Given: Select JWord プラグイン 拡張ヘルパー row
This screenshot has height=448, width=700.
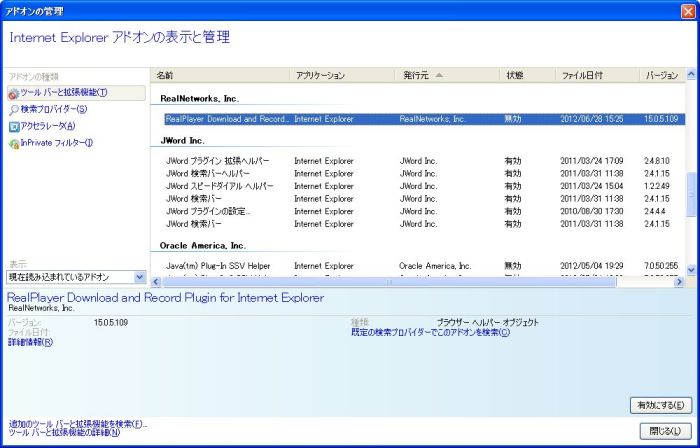Looking at the screenshot, I should (x=219, y=160).
